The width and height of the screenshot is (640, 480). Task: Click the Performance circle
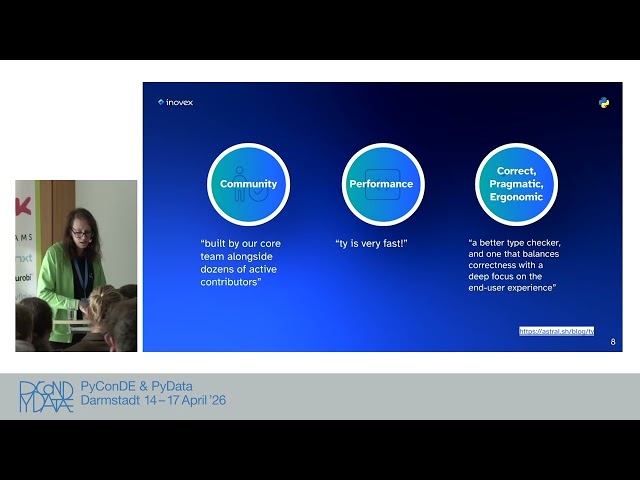coord(383,184)
